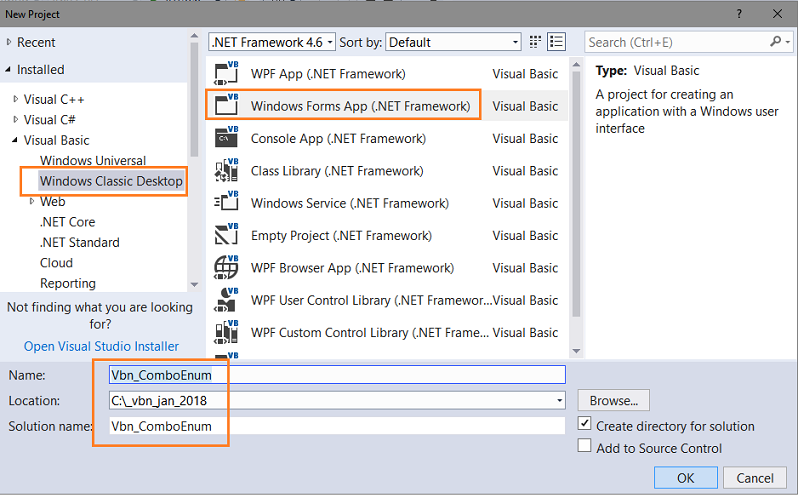
Task: Close the New Project dialog
Action: [777, 14]
